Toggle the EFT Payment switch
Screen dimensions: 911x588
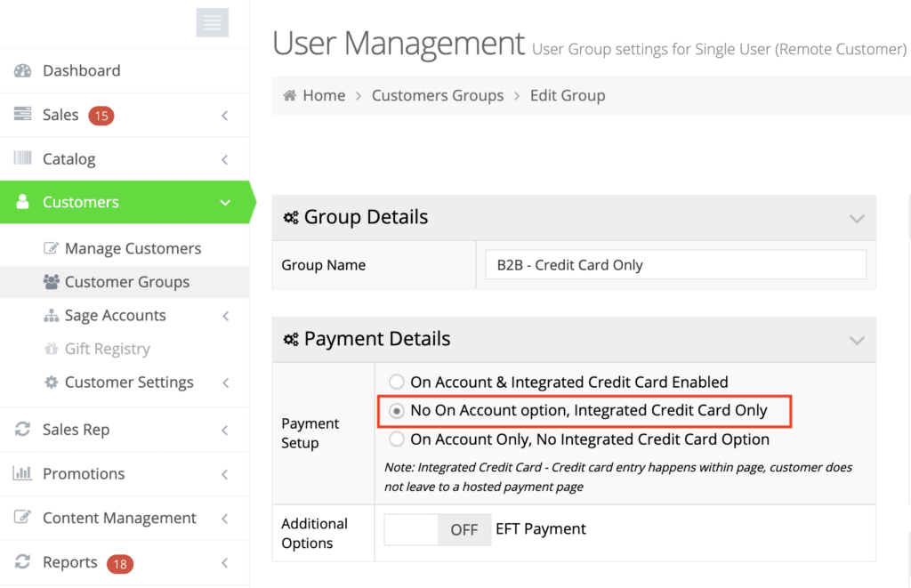click(436, 529)
